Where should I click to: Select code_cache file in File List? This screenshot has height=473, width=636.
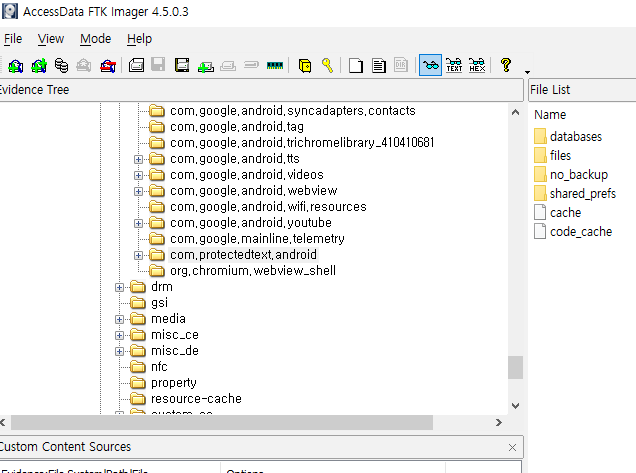point(581,232)
